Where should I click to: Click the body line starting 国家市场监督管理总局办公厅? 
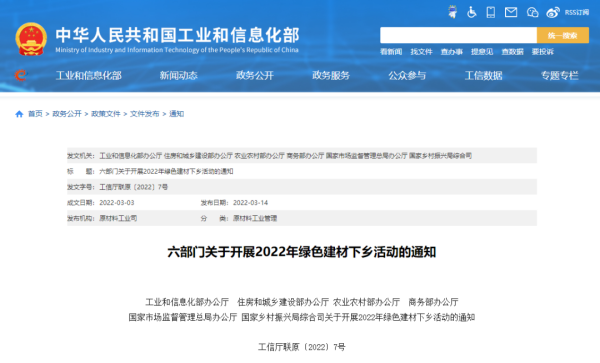(302, 317)
